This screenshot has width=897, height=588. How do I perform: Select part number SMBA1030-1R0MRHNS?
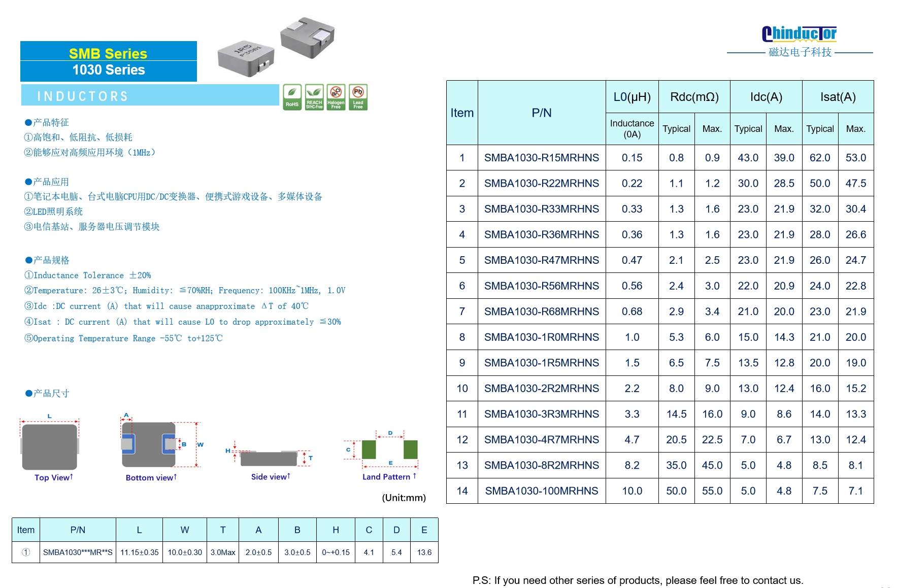pos(541,337)
